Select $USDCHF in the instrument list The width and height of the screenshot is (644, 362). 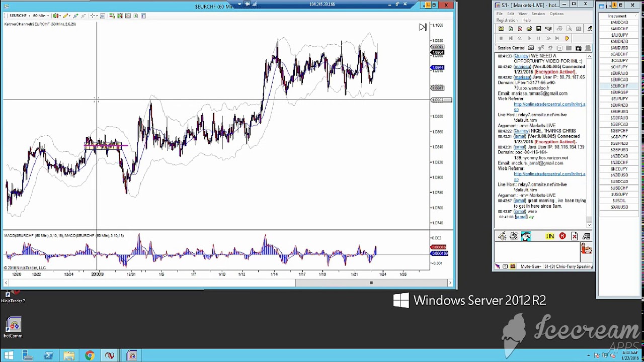(619, 188)
